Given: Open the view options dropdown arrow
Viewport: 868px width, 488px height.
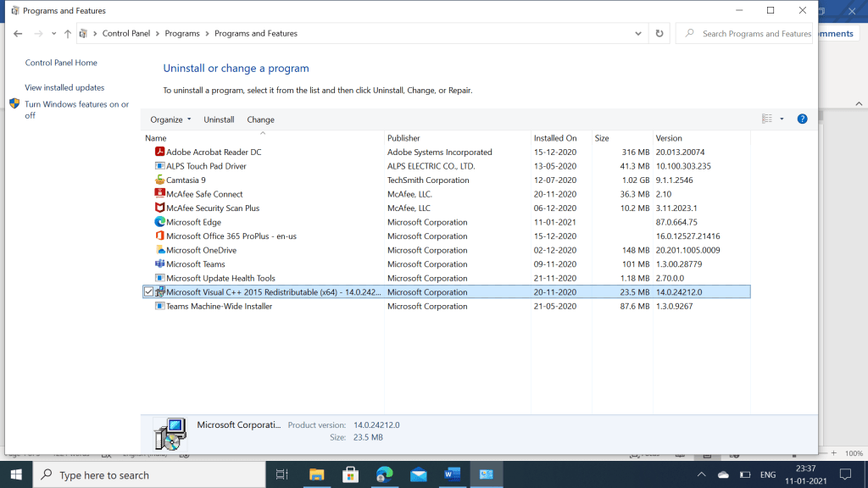Looking at the screenshot, I should (x=782, y=119).
